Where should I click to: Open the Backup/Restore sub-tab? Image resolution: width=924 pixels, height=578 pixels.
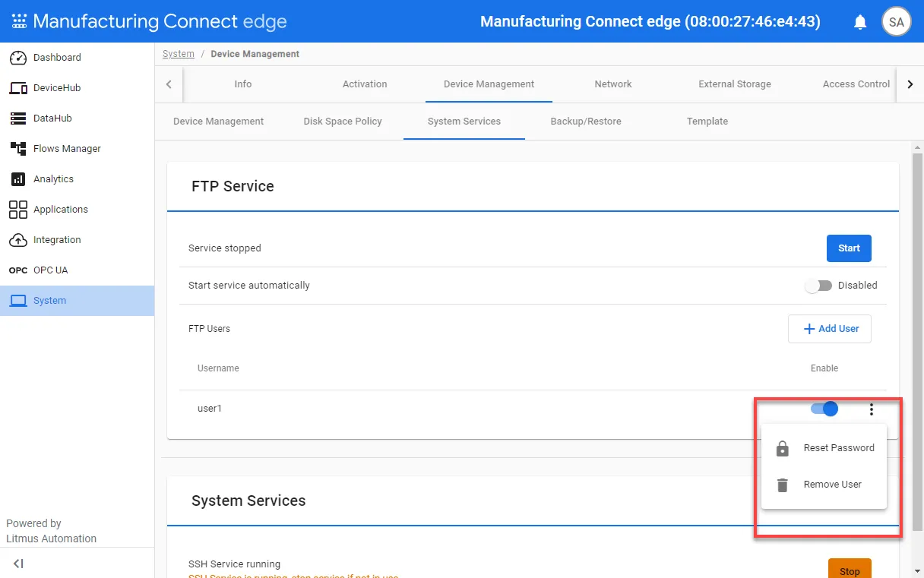(586, 122)
